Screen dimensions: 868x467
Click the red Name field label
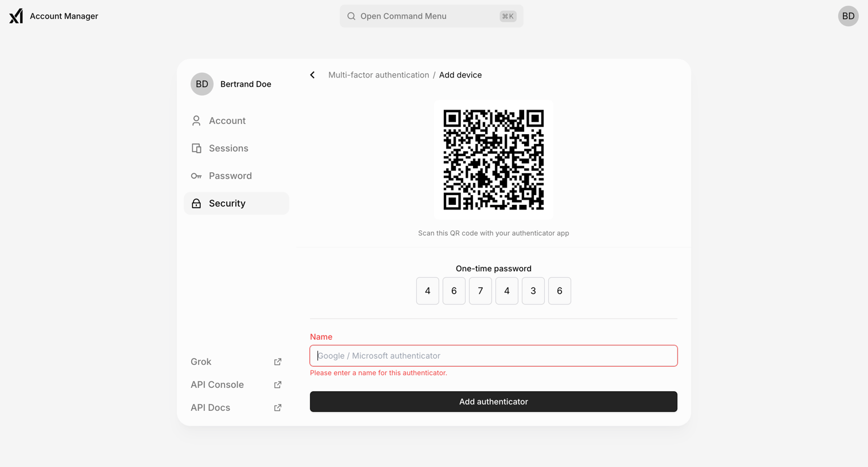point(321,337)
